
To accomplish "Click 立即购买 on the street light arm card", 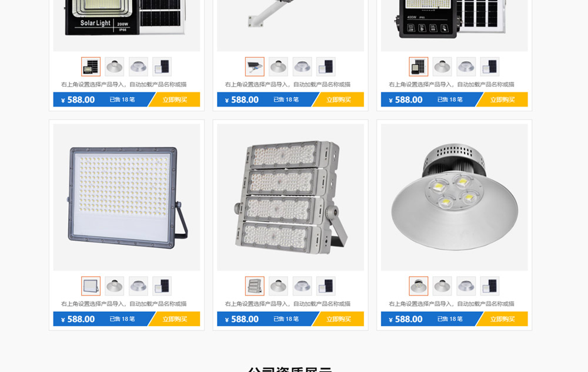I will click(339, 99).
